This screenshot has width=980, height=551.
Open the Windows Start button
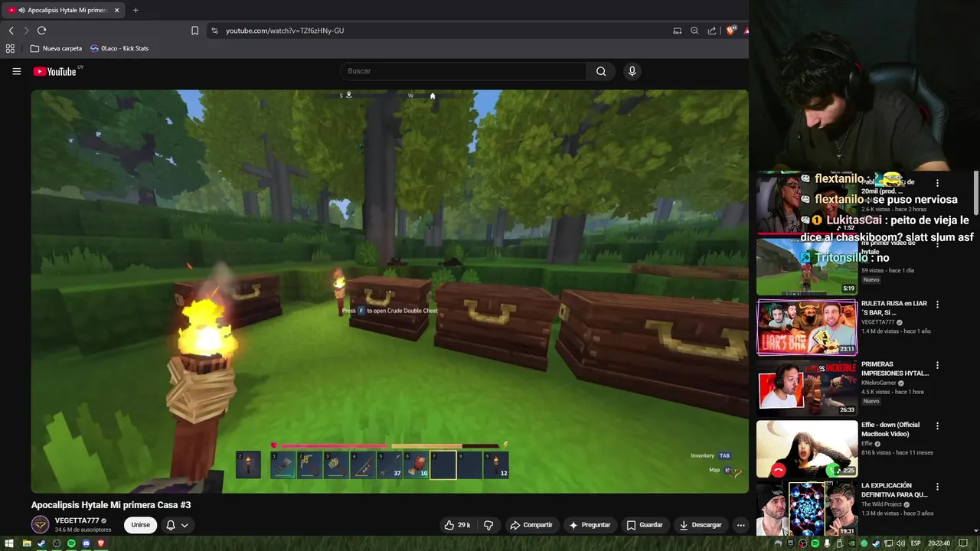(10, 543)
